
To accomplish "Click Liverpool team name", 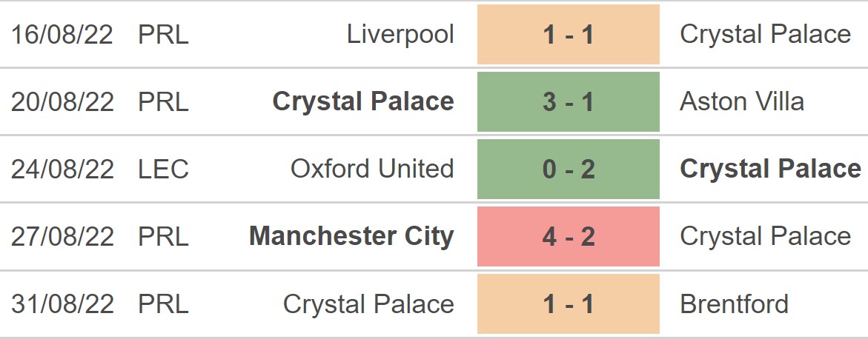I will (400, 34).
